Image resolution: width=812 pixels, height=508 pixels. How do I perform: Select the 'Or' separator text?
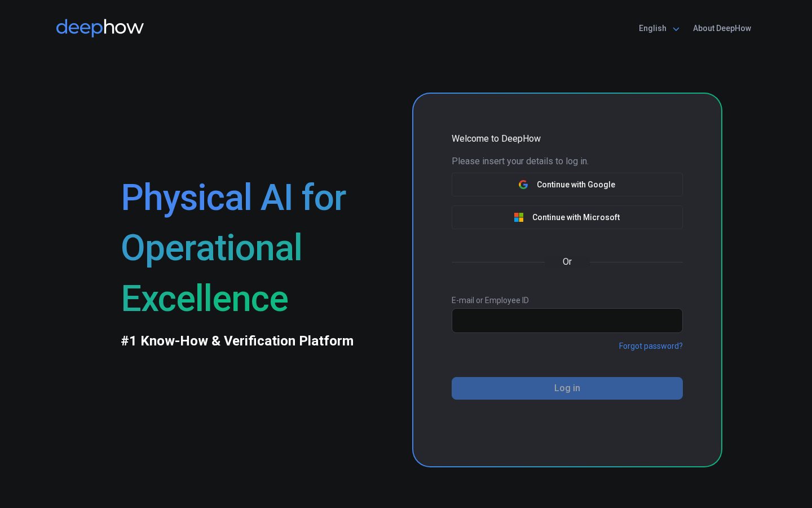(x=567, y=262)
